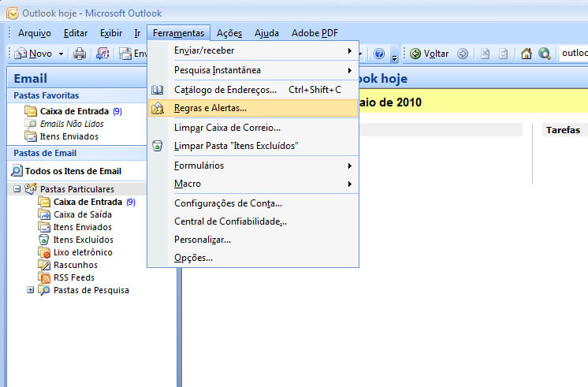This screenshot has width=588, height=387.
Task: Click the Pastas Favoritas header
Action: [x=77, y=95]
